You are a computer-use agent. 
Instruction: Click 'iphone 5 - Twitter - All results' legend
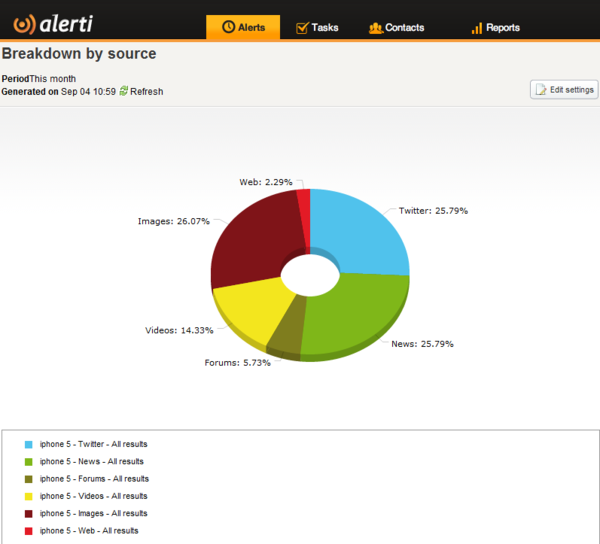(94, 444)
